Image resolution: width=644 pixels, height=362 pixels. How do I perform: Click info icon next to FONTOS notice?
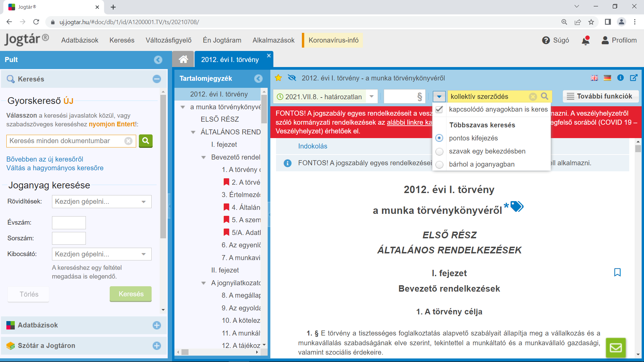point(287,163)
